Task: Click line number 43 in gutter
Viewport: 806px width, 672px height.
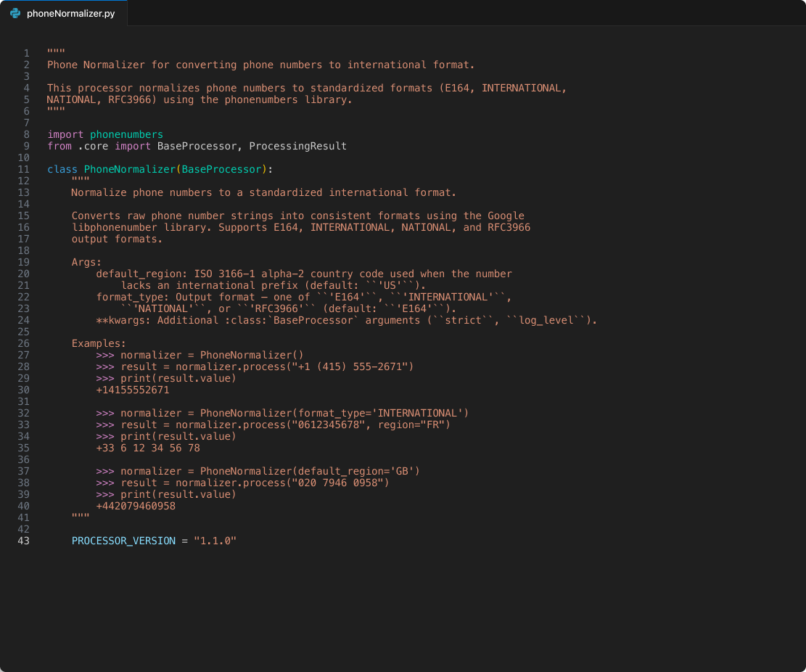Action: point(24,541)
